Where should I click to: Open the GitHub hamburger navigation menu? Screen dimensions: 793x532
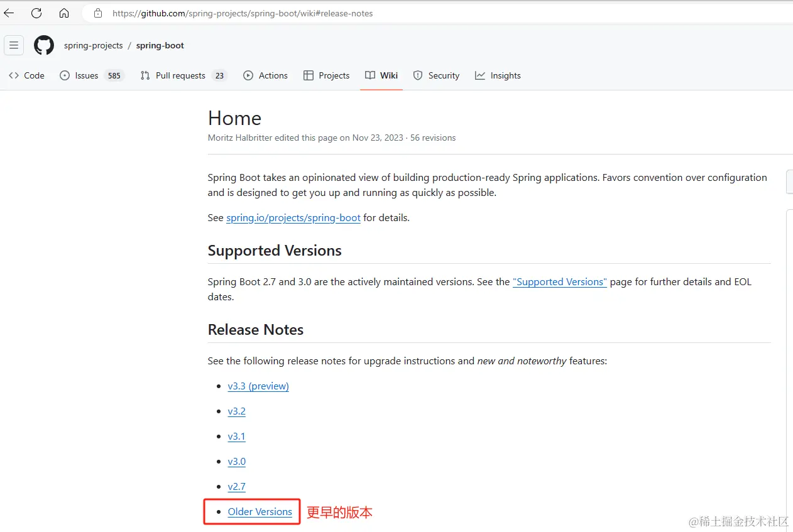(x=14, y=45)
